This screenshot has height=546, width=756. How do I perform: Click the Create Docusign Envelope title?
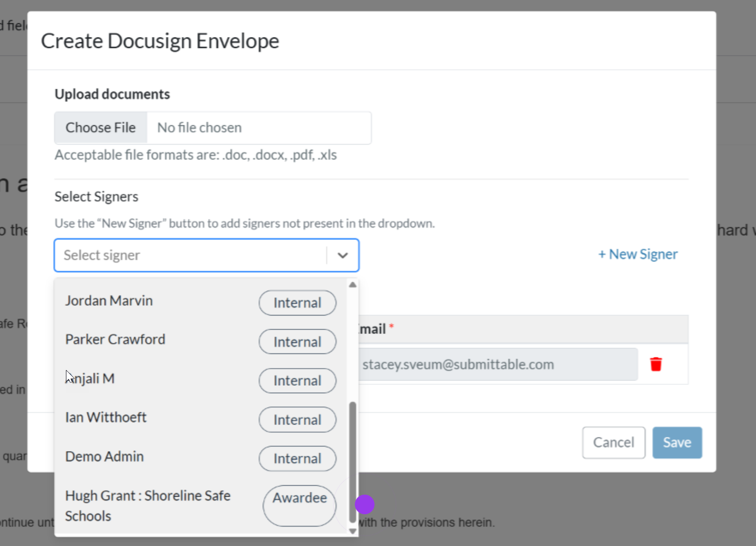(x=160, y=41)
